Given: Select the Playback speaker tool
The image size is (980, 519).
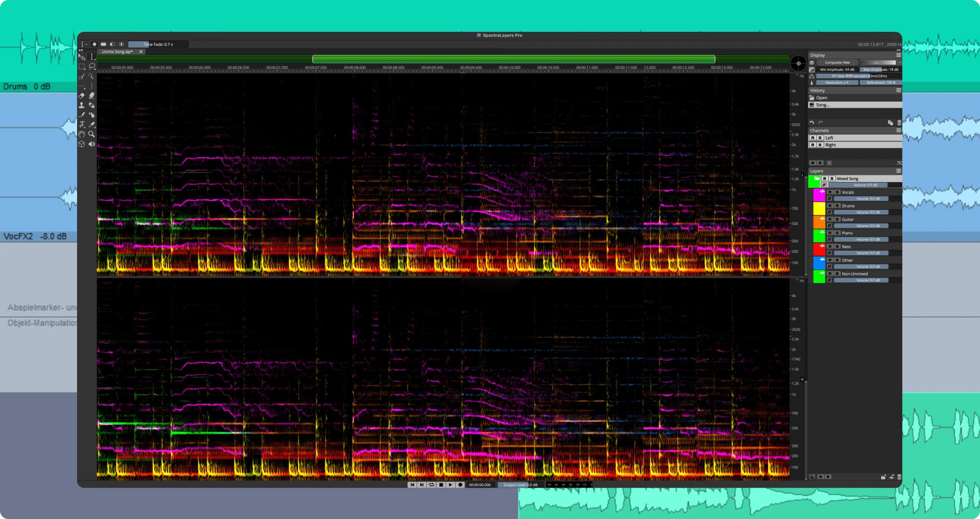Looking at the screenshot, I should 92,144.
